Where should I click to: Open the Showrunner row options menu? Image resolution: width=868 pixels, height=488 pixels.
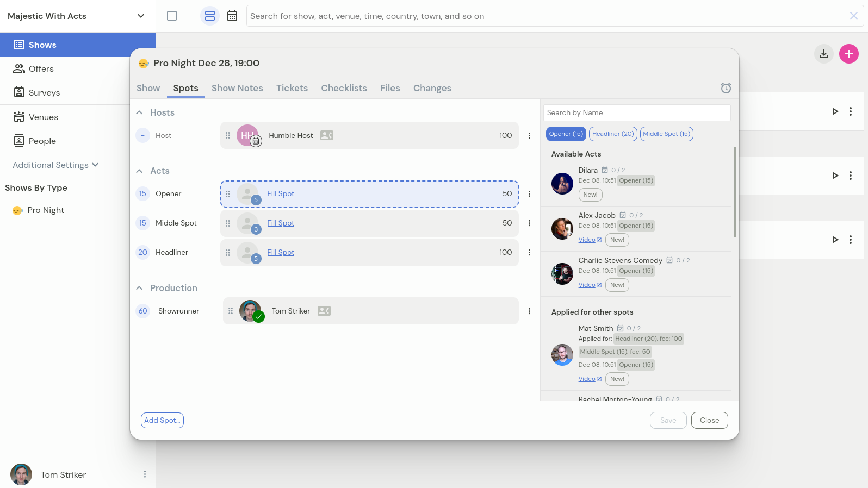[x=529, y=311]
